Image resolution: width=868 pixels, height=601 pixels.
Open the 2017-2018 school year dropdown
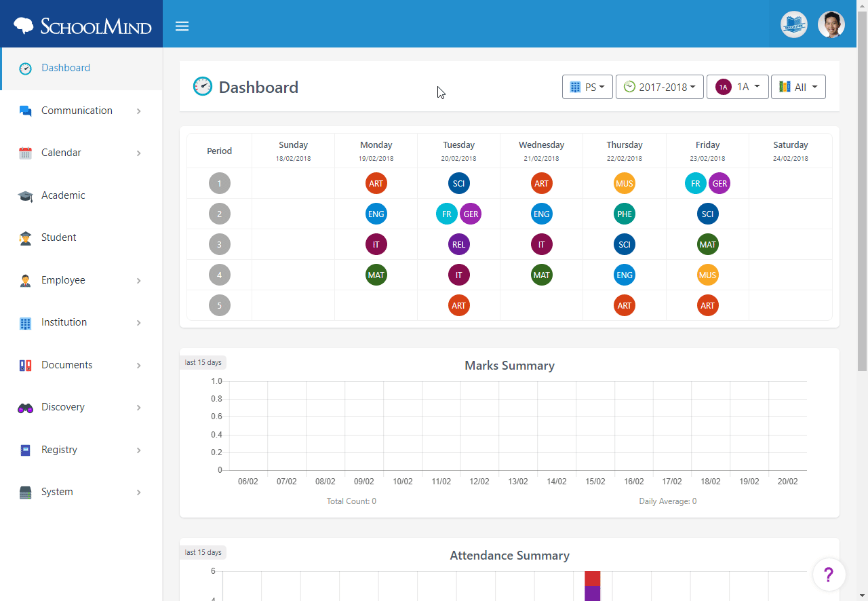point(660,87)
